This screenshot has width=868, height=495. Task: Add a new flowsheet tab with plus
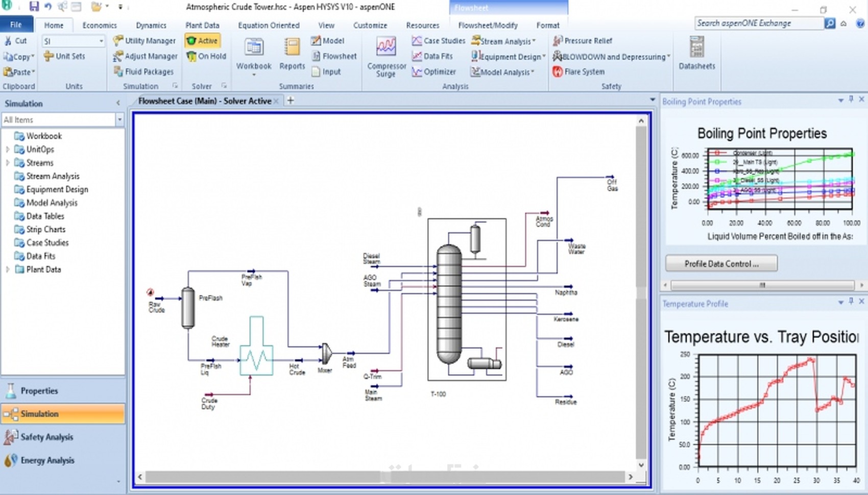pyautogui.click(x=291, y=101)
